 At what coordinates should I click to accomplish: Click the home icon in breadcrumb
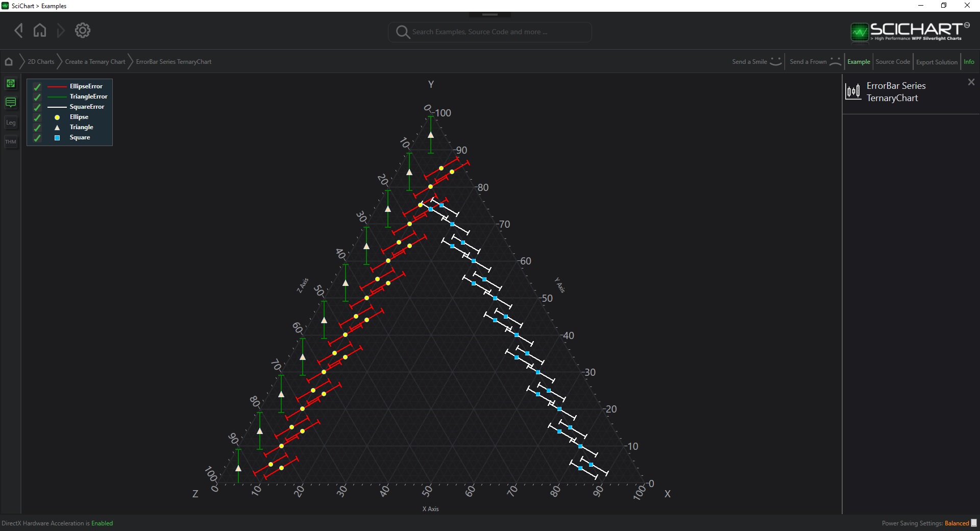[9, 62]
